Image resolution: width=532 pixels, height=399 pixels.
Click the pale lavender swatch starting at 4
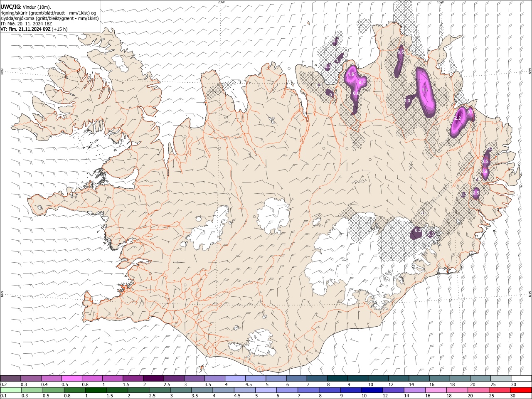235,378
